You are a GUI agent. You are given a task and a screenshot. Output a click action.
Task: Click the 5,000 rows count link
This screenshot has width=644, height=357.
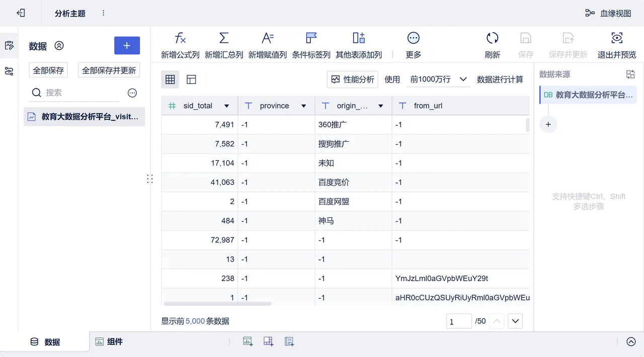click(195, 321)
